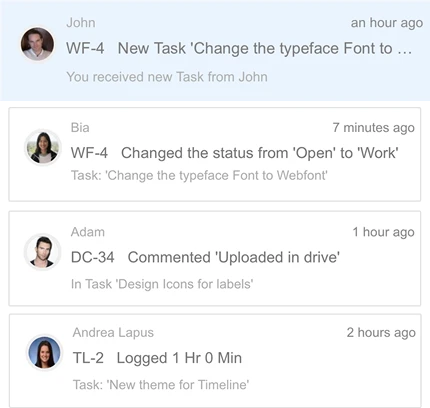Open the 'New Task Change the typeface' title

click(x=265, y=49)
